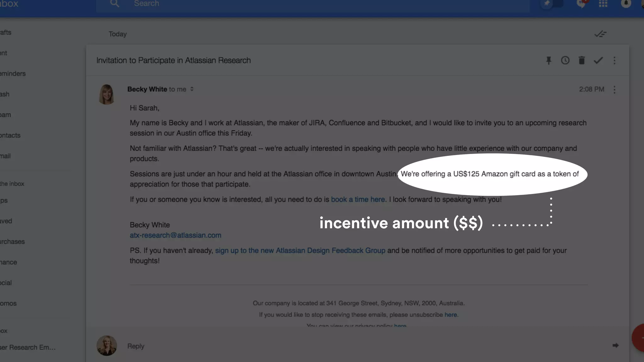This screenshot has width=644, height=362.
Task: Open the message options menu beside 2:08 PM
Action: click(614, 90)
